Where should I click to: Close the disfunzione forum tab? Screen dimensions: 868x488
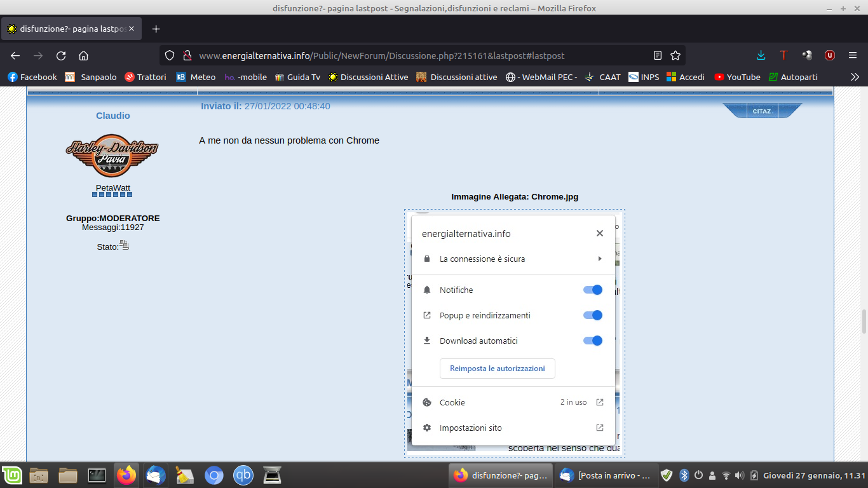click(x=132, y=29)
